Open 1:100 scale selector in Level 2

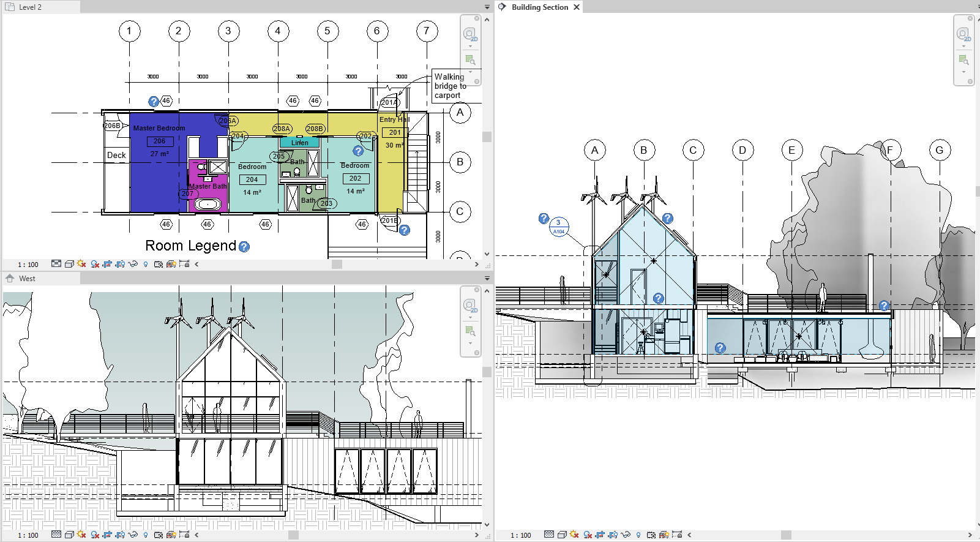coord(28,265)
